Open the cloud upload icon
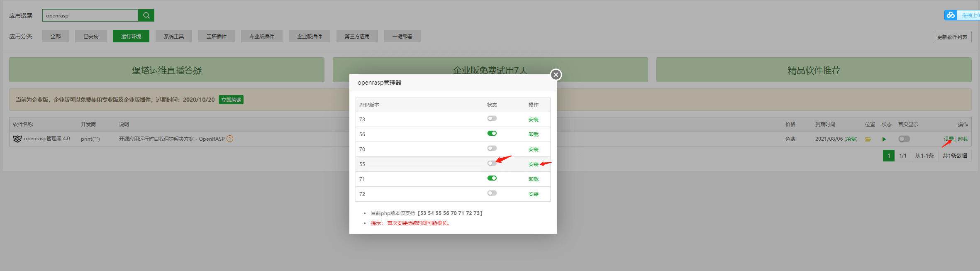 (x=951, y=15)
